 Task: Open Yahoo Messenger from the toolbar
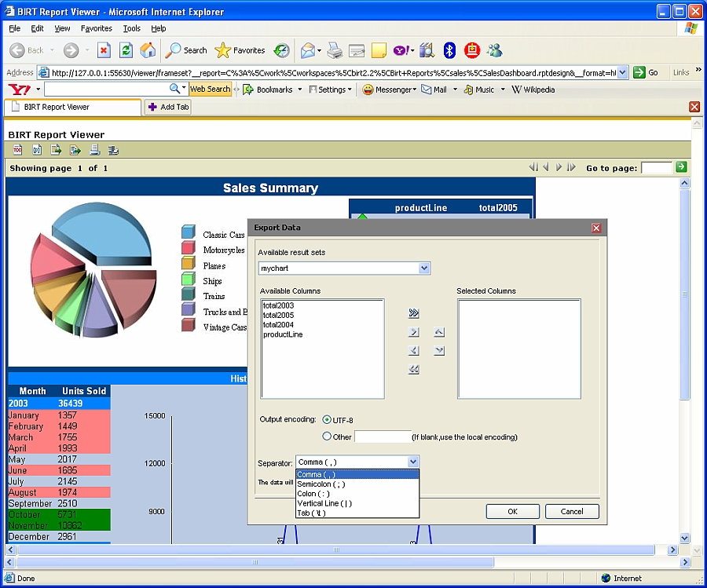pos(390,89)
